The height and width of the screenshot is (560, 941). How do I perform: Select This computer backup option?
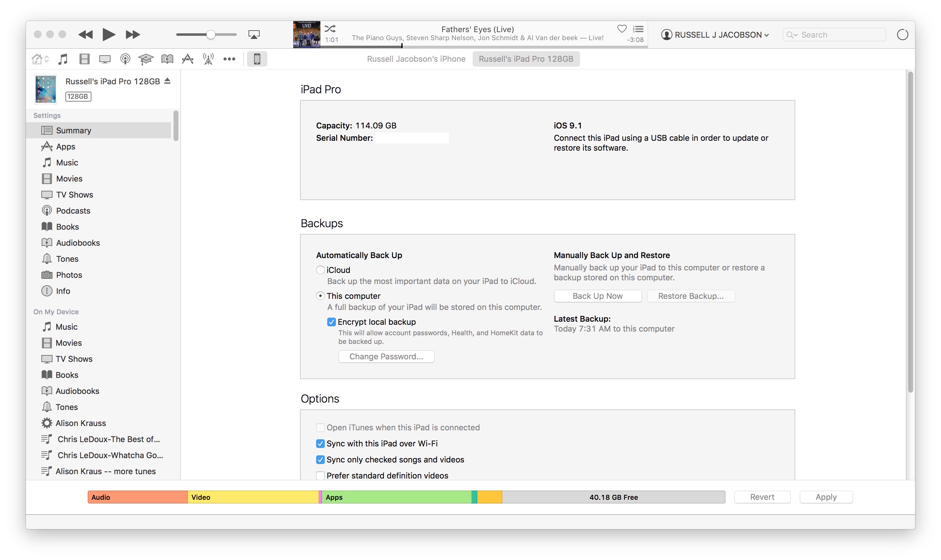pos(320,296)
